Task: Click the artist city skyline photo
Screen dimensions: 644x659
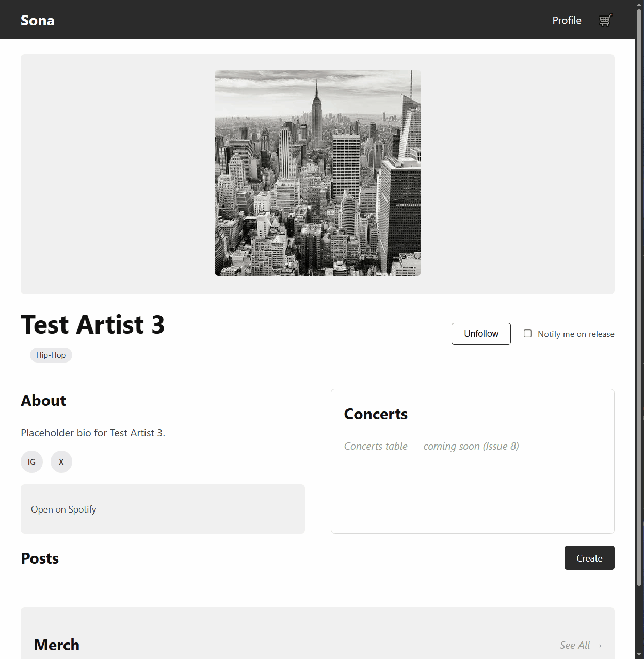Action: 318,173
